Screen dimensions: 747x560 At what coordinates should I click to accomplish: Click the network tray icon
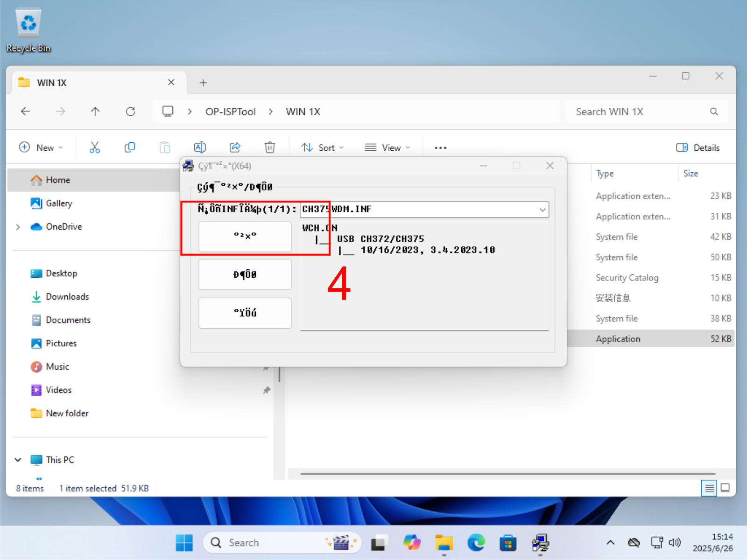[x=657, y=543]
